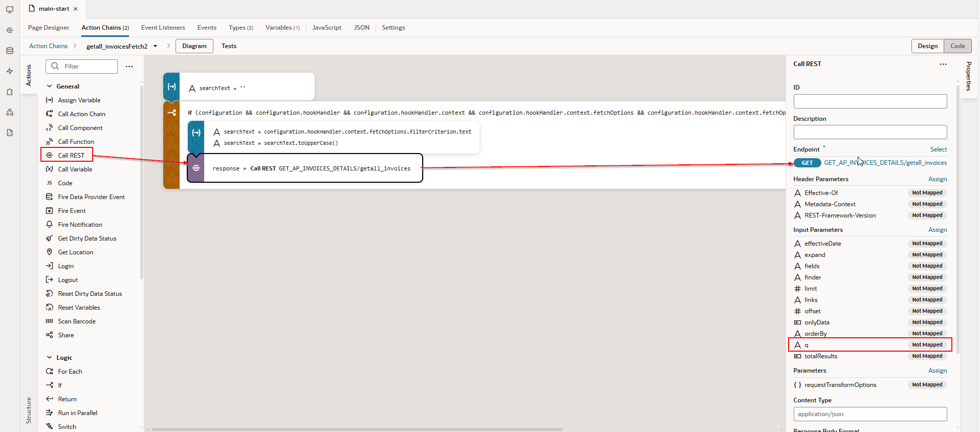The height and width of the screenshot is (432, 980).
Task: Click the Call Variable icon
Action: [50, 169]
